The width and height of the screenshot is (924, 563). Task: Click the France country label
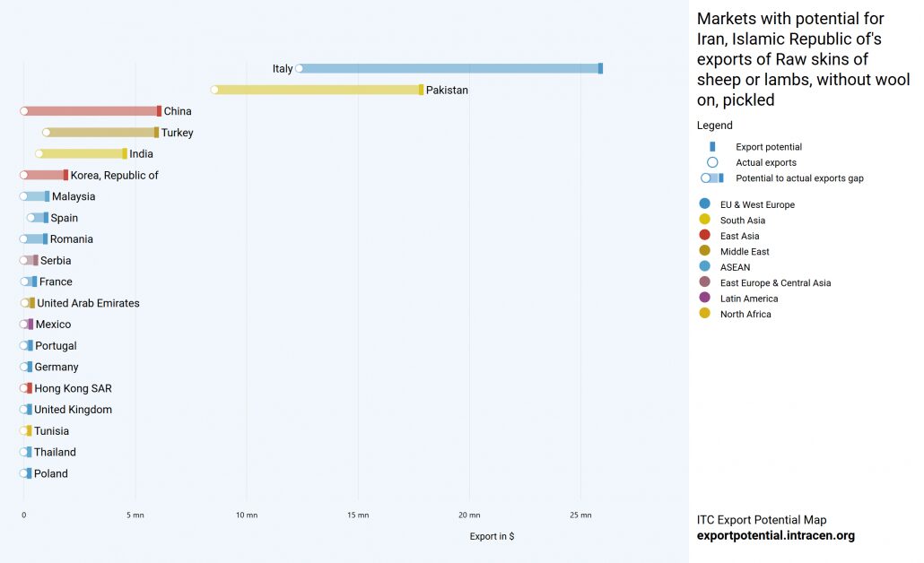click(56, 281)
